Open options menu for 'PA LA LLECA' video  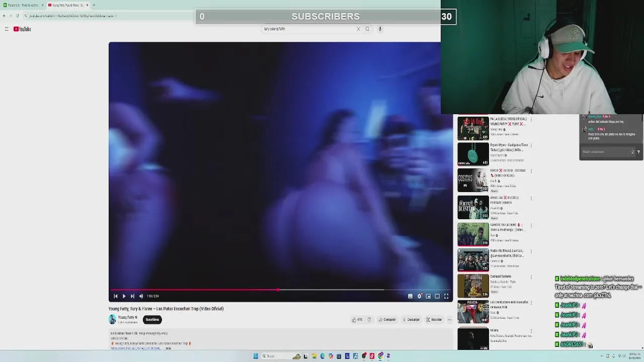531,120
